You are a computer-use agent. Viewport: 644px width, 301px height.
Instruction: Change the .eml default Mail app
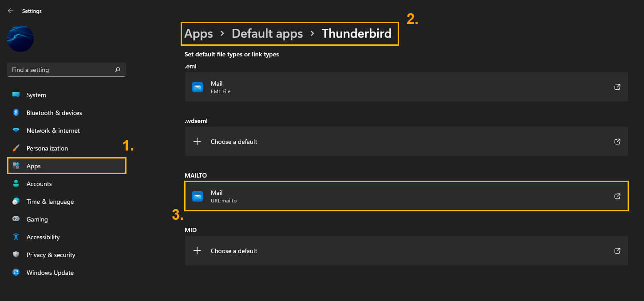pos(406,87)
